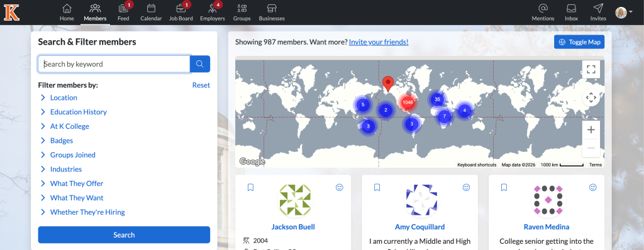Image resolution: width=644 pixels, height=250 pixels.
Task: Open the Businesses page
Action: (x=272, y=13)
